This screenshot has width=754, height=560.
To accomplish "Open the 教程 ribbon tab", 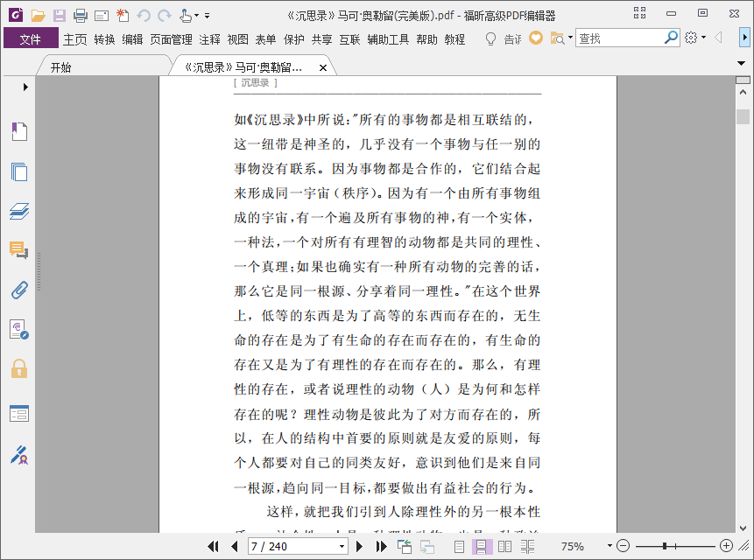I will click(455, 38).
